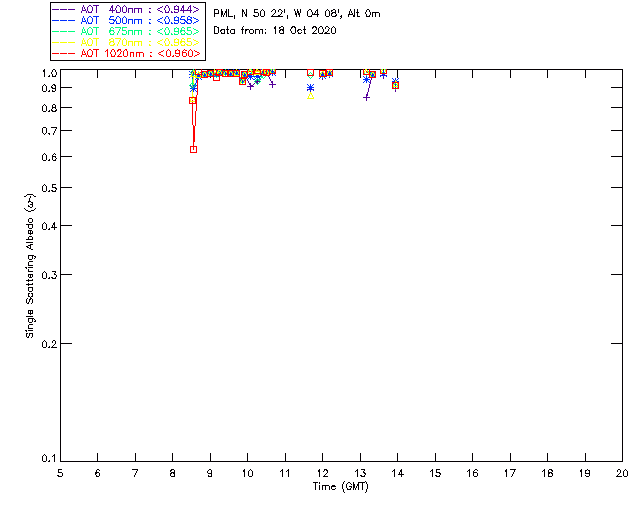Click the purple plus marker near 0.85 after 13

tap(367, 98)
